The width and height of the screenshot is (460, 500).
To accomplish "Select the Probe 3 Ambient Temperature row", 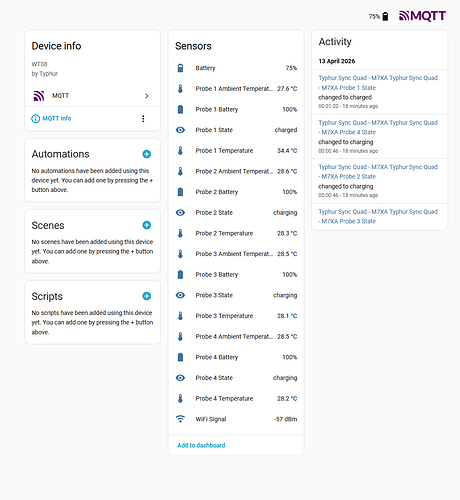I will coord(236,254).
